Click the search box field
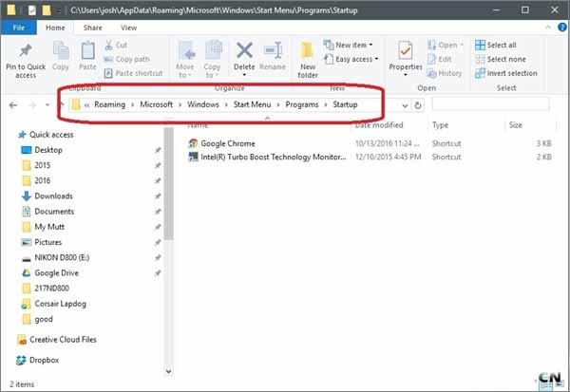This screenshot has width=570, height=392. pos(489,104)
